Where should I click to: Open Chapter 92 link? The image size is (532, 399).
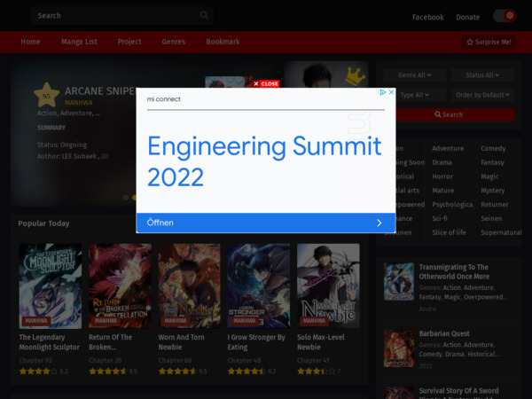(x=35, y=360)
